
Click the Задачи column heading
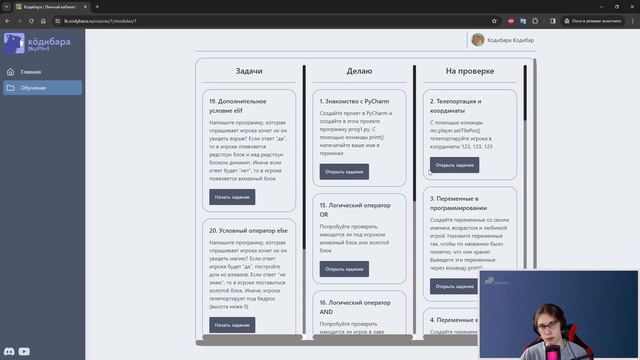coord(249,71)
